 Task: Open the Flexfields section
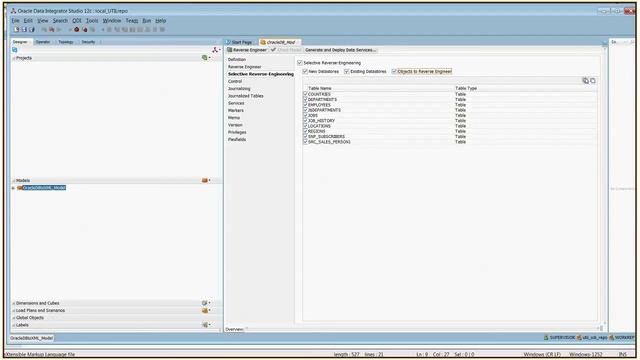pyautogui.click(x=237, y=140)
